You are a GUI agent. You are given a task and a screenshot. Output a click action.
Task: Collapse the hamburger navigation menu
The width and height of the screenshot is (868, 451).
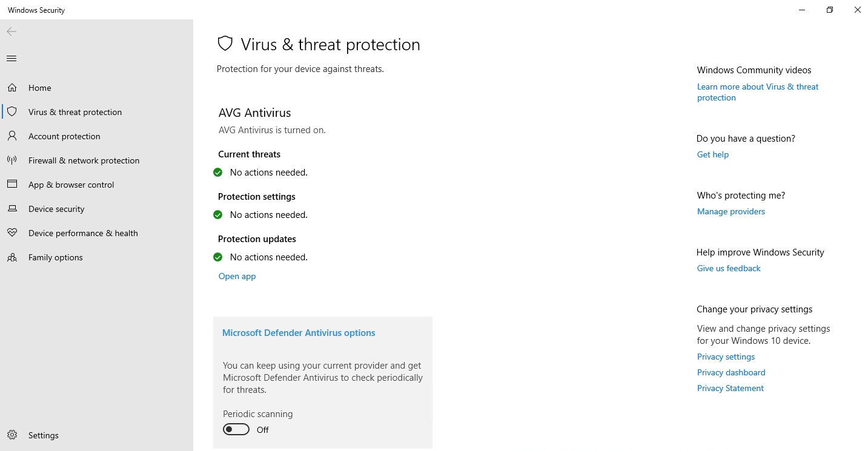(12, 58)
